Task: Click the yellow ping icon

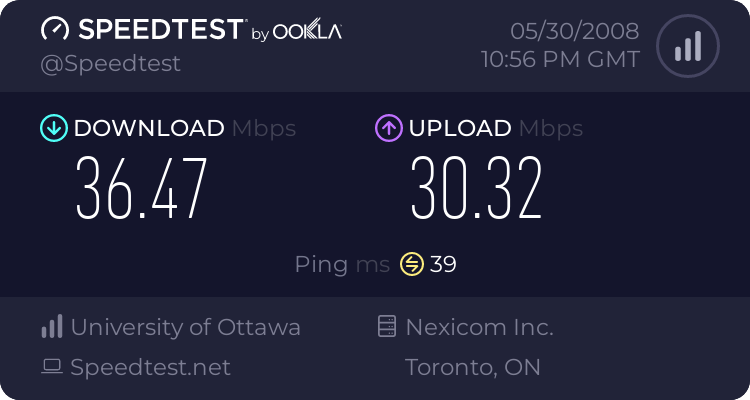Action: (x=412, y=264)
